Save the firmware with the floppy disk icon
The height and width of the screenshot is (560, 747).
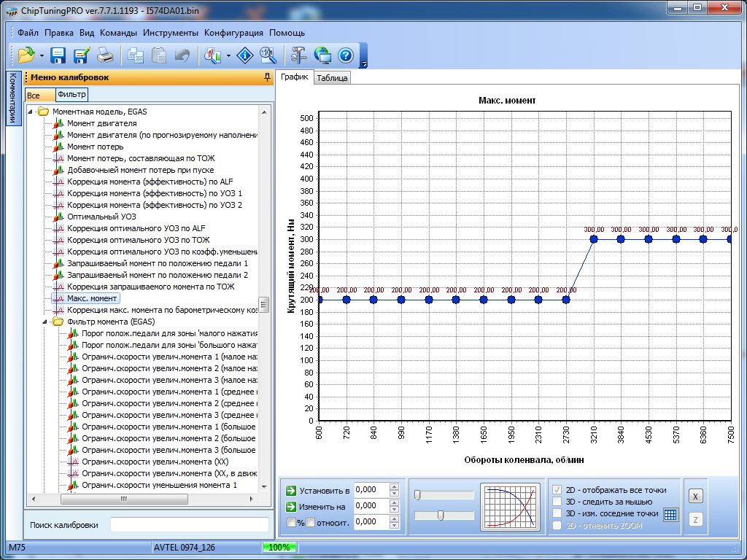58,55
